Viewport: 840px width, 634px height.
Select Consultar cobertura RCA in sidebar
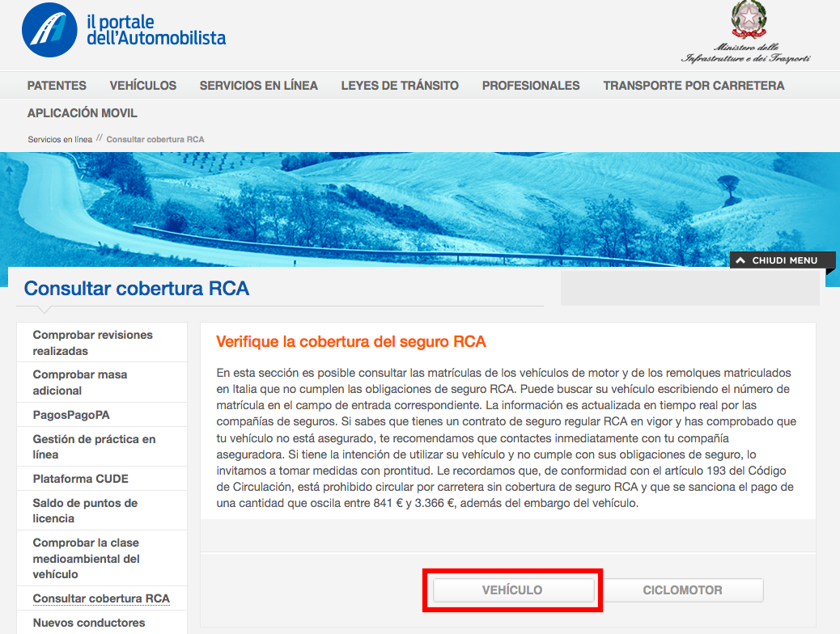(x=102, y=598)
